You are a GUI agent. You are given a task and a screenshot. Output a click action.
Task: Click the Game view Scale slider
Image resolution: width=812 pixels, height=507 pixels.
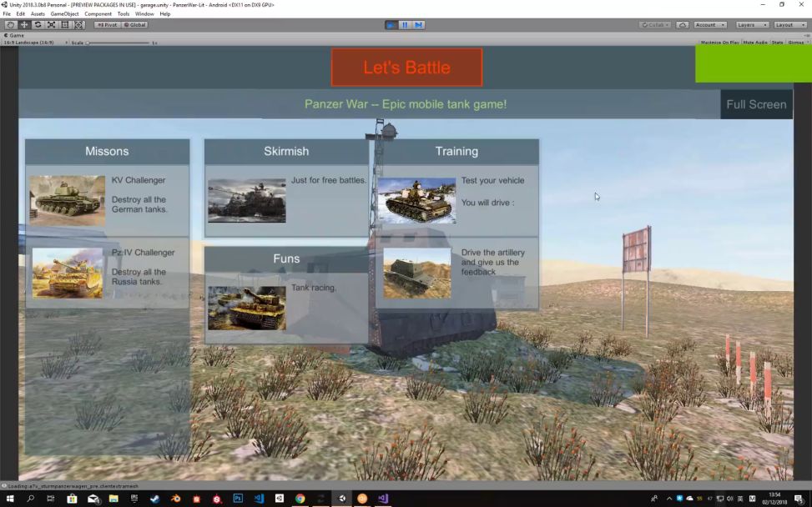coord(117,43)
